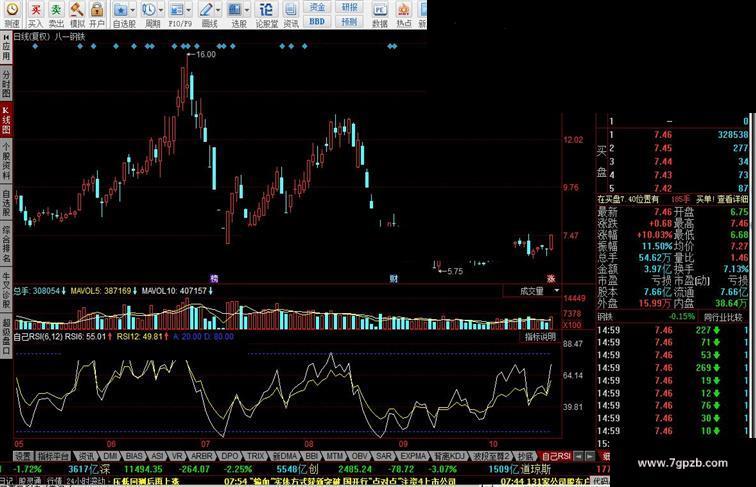Expand the 自选股 dropdown arrow

click(133, 10)
